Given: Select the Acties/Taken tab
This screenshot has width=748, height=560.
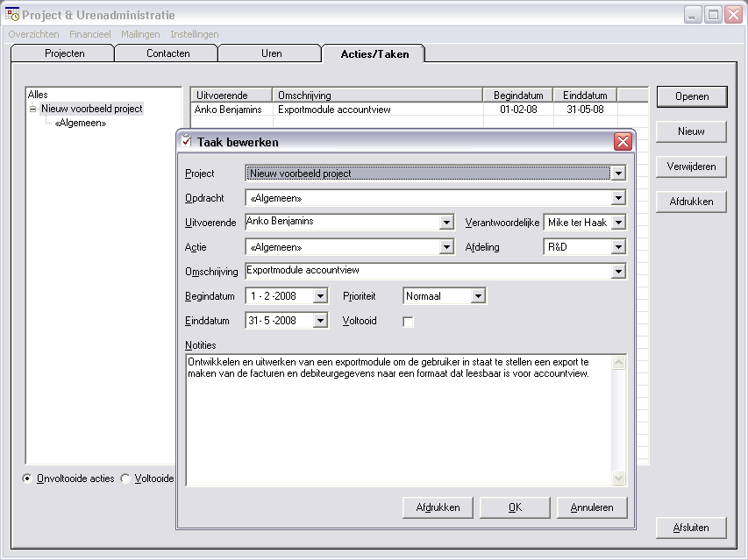Looking at the screenshot, I should click(374, 53).
